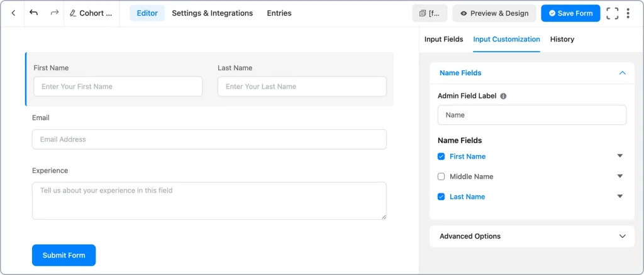Click the back arrow icon
This screenshot has height=275, width=644.
click(13, 13)
